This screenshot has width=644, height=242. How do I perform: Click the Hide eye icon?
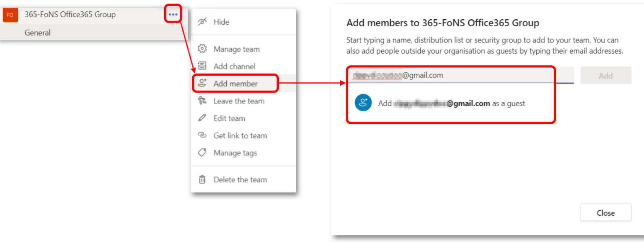click(202, 22)
